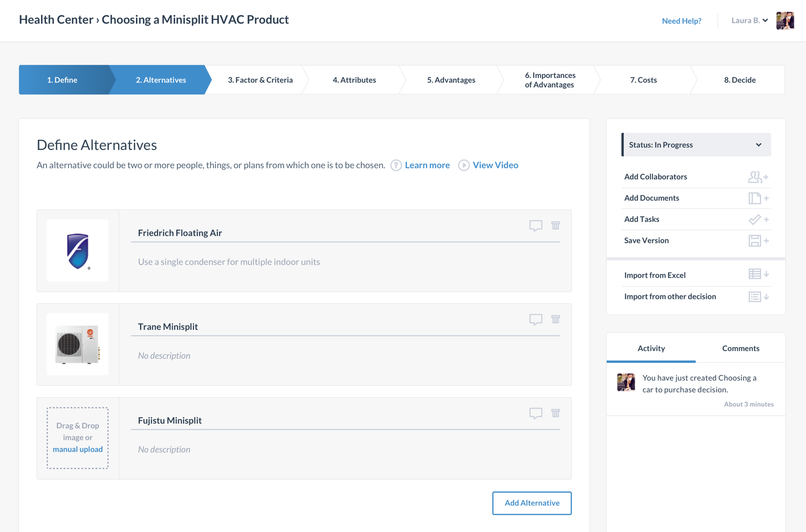This screenshot has height=532, width=806.
Task: Open the View Video link
Action: pyautogui.click(x=495, y=165)
